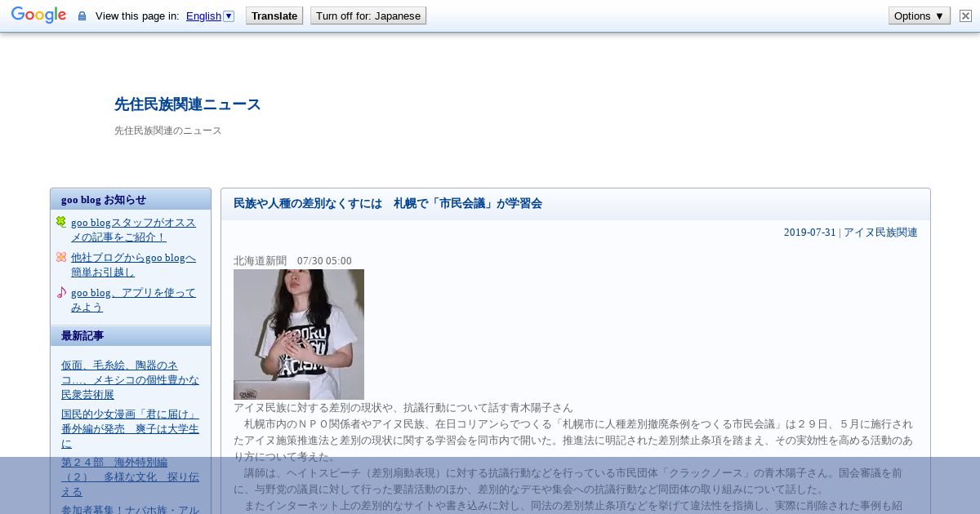The width and height of the screenshot is (980, 514).
Task: Click the pink music note icon
Action: (x=61, y=292)
